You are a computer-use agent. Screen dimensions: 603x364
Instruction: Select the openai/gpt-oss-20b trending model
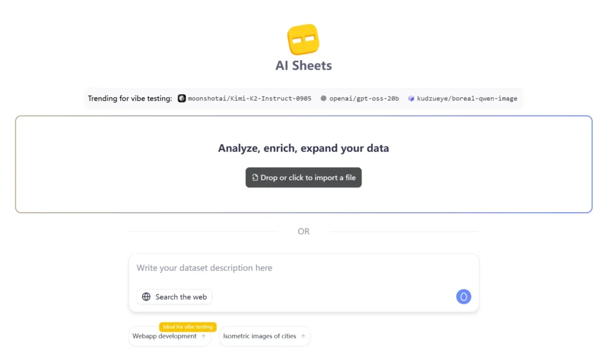coord(360,98)
